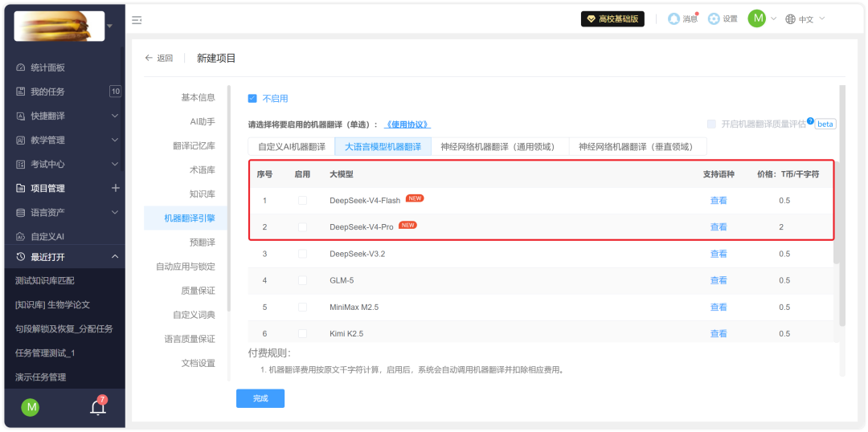Screen dimensions: 868x432
Task: Open 消息 messages icon in the header
Action: tap(674, 18)
